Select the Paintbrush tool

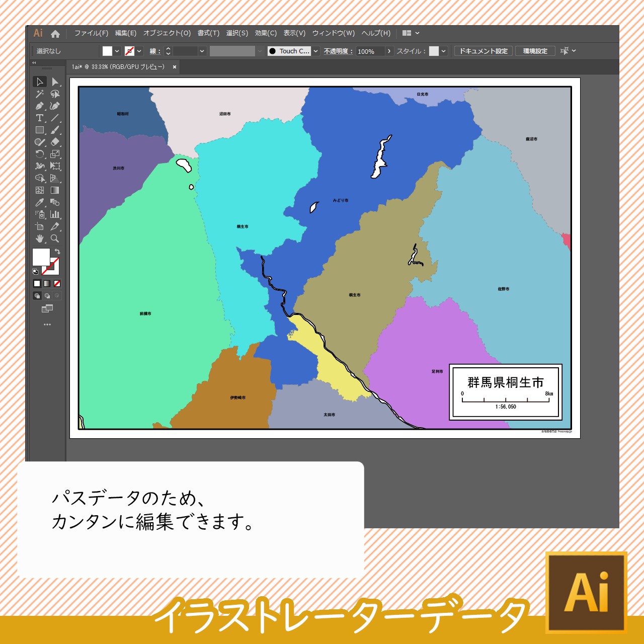(x=55, y=130)
